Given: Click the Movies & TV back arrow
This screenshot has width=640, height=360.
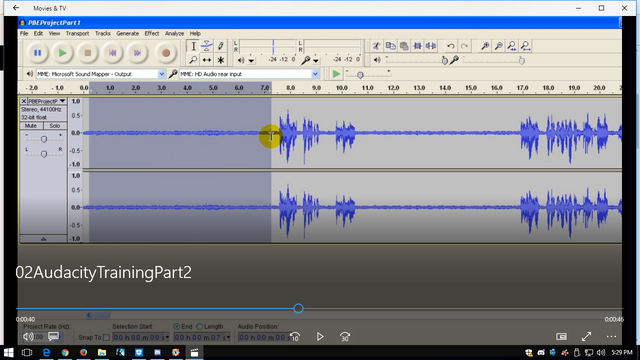Looking at the screenshot, I should pos(16,8).
